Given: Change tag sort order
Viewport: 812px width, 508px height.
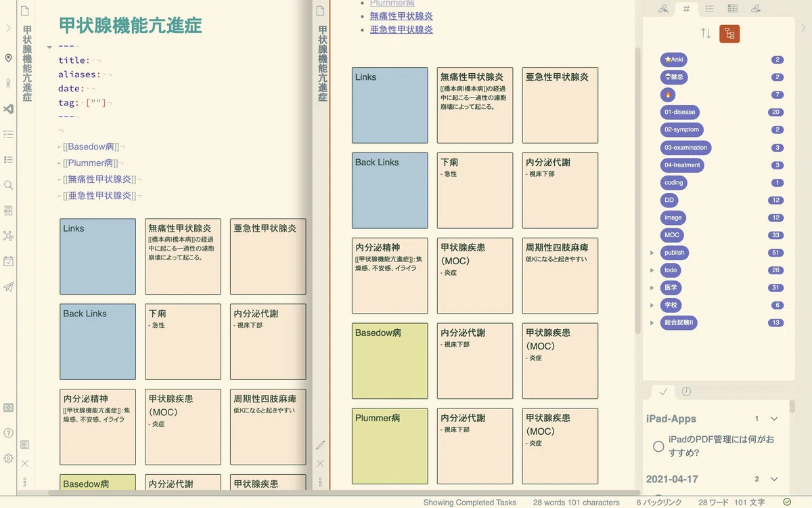Looking at the screenshot, I should coord(706,33).
